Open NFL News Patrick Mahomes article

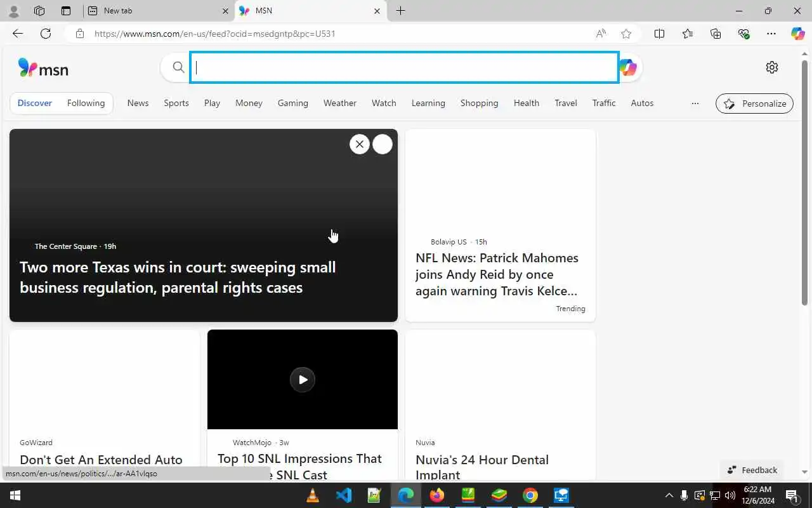(497, 274)
